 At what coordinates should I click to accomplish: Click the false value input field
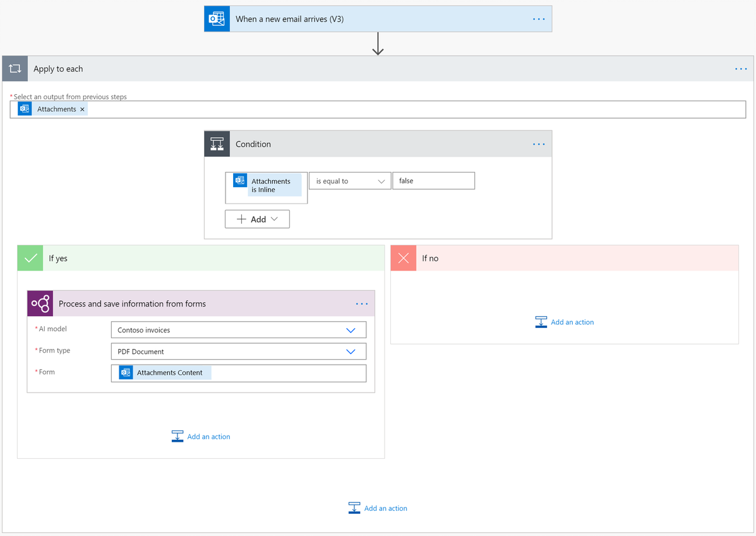click(433, 180)
